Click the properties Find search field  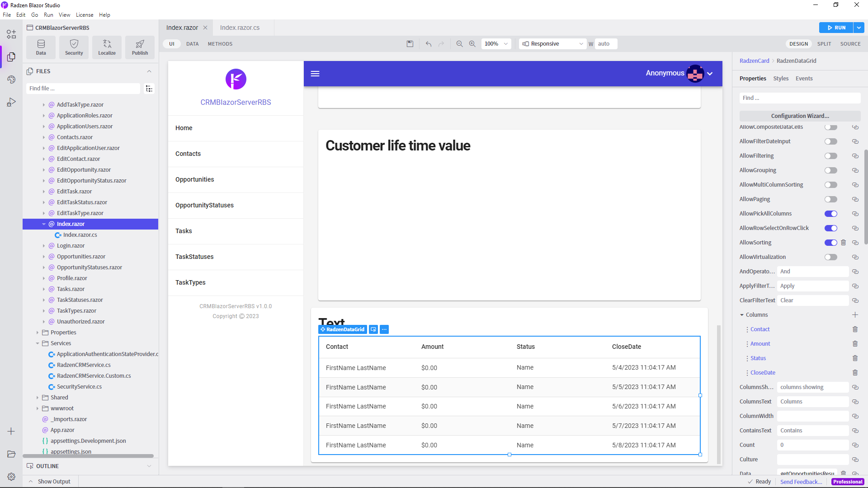800,98
